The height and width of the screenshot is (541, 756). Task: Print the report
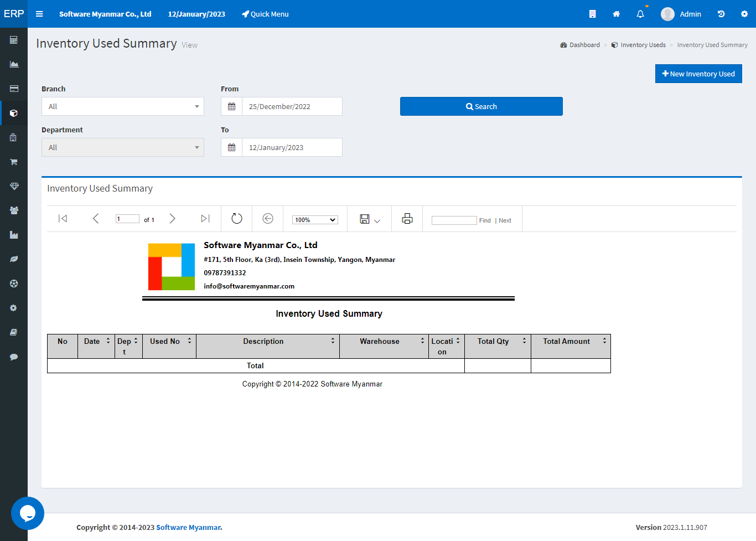(x=407, y=219)
